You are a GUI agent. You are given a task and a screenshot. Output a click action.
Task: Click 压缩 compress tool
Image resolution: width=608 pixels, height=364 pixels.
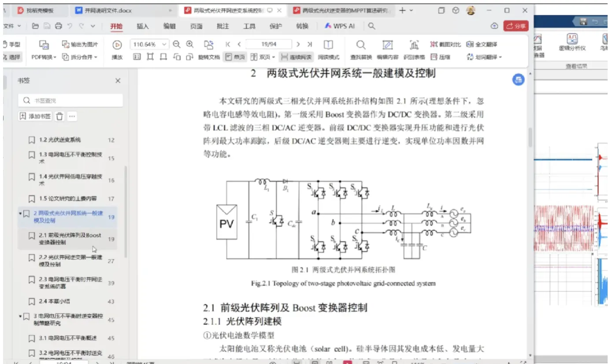pos(440,57)
